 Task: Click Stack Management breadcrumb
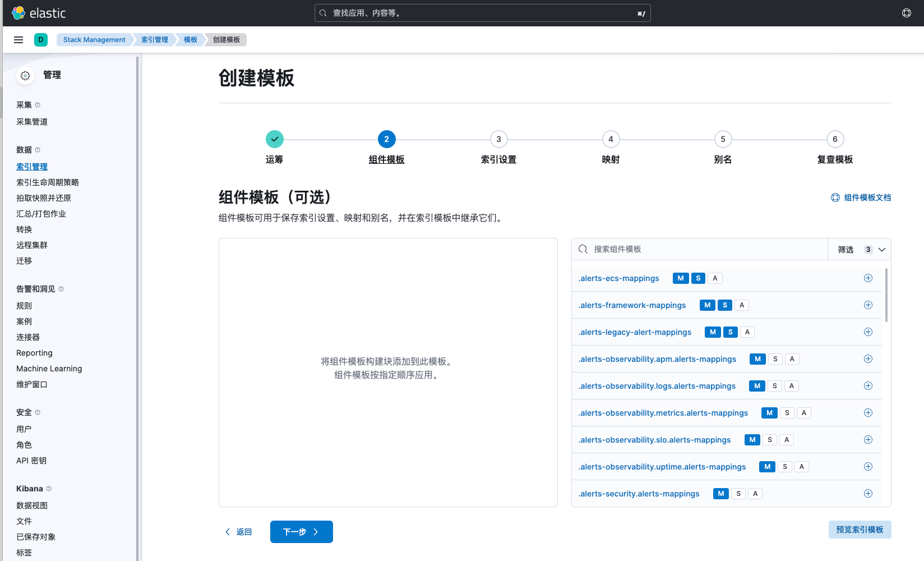click(94, 40)
